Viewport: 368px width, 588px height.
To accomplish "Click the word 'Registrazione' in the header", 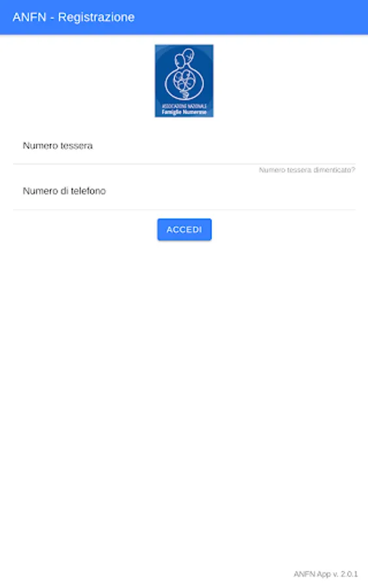I will (96, 17).
